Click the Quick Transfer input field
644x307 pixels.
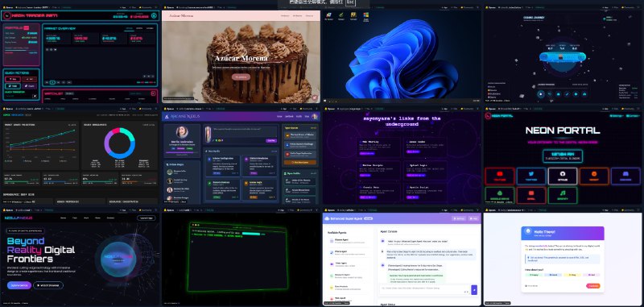click(18, 96)
